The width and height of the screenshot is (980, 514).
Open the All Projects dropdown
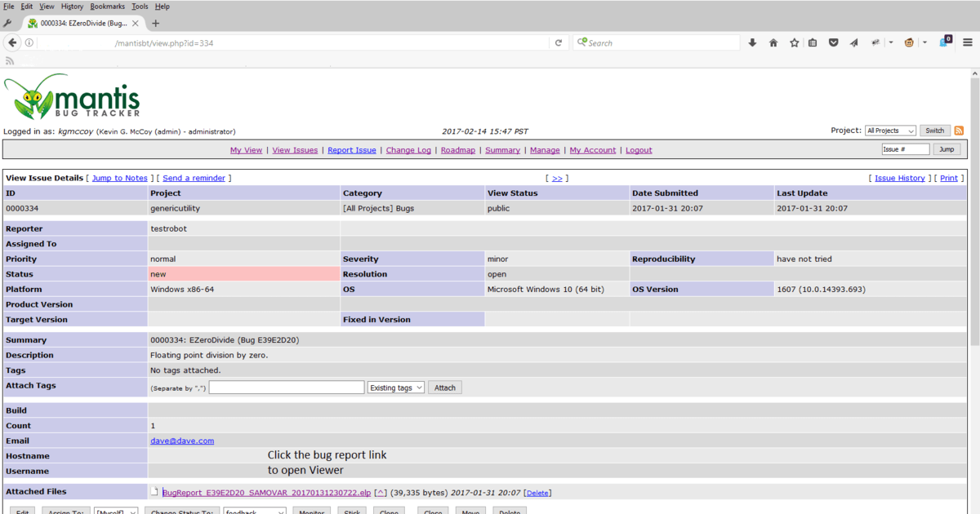point(890,131)
